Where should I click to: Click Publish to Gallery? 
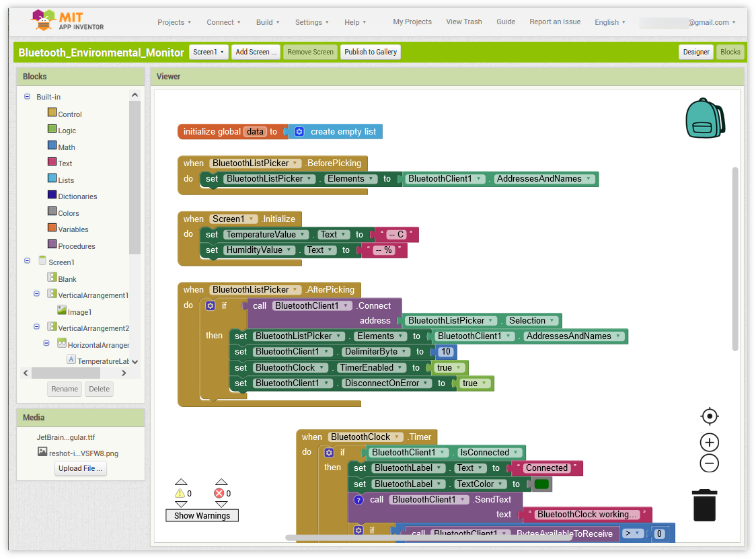click(371, 52)
